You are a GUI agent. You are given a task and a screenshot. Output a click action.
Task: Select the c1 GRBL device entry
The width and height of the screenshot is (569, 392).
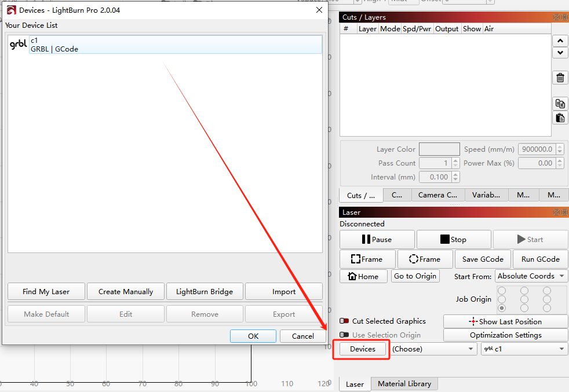point(165,45)
